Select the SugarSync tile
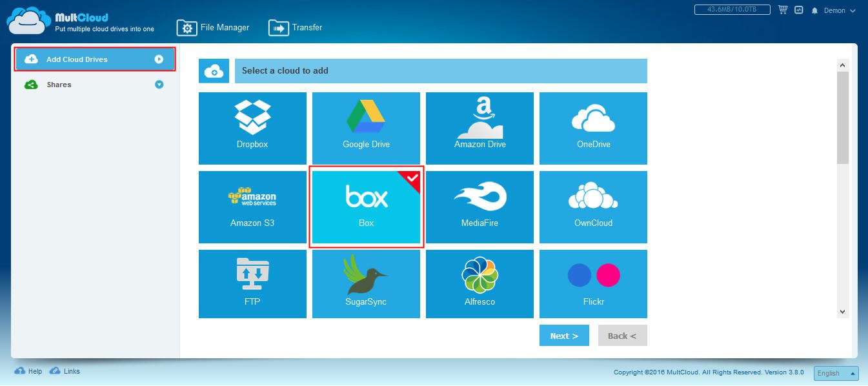 366,284
